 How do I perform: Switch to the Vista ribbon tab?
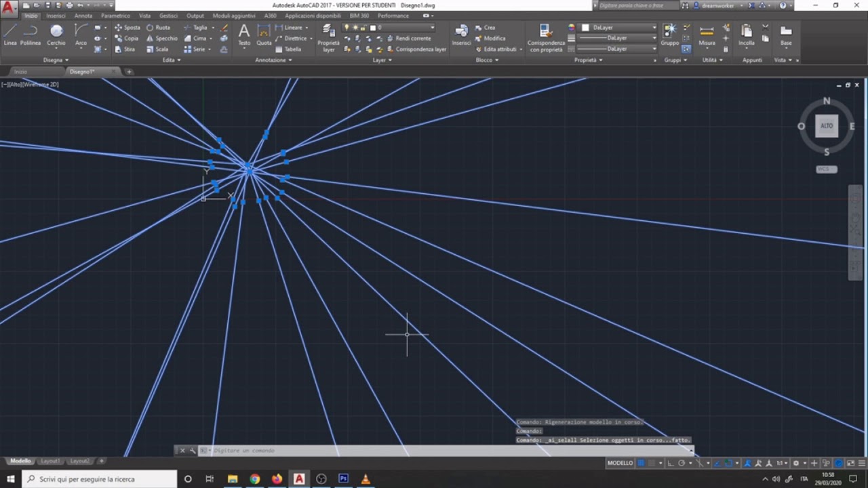click(x=144, y=16)
